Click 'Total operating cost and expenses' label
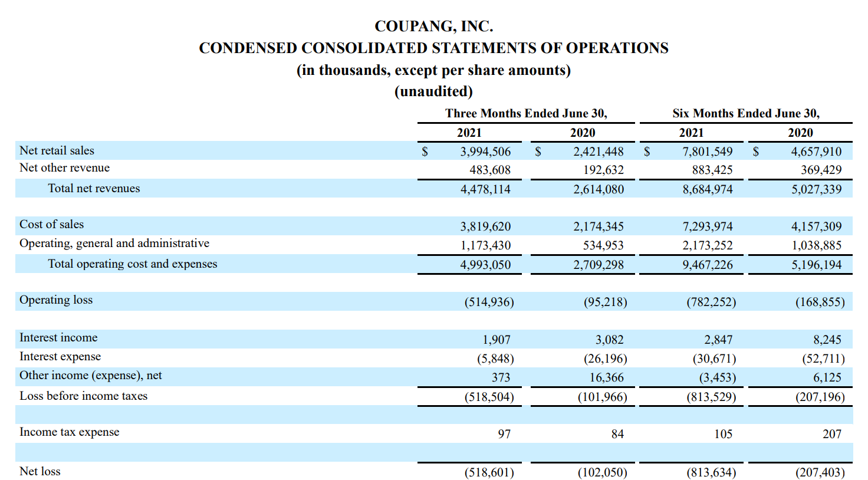This screenshot has height=480, width=868. tap(133, 264)
